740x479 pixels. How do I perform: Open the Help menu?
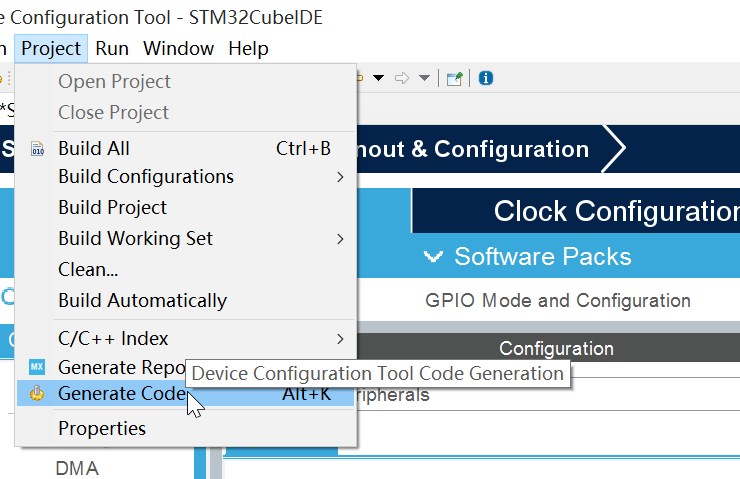[x=248, y=49]
